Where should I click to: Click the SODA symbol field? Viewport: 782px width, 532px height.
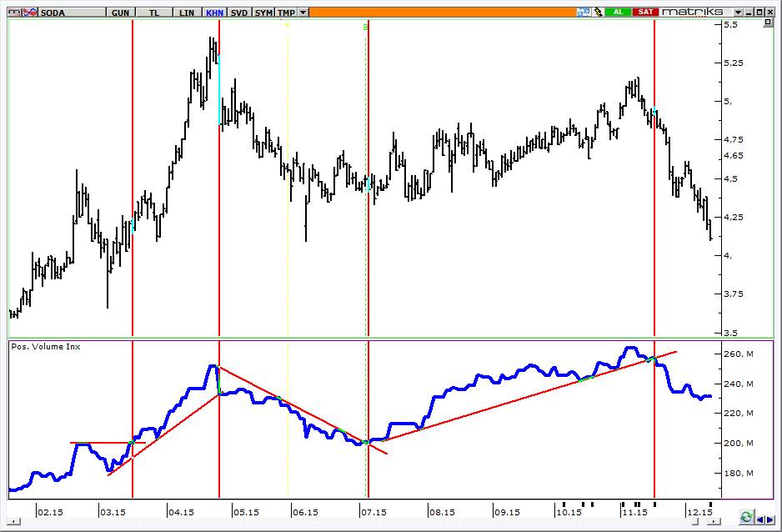coord(73,13)
